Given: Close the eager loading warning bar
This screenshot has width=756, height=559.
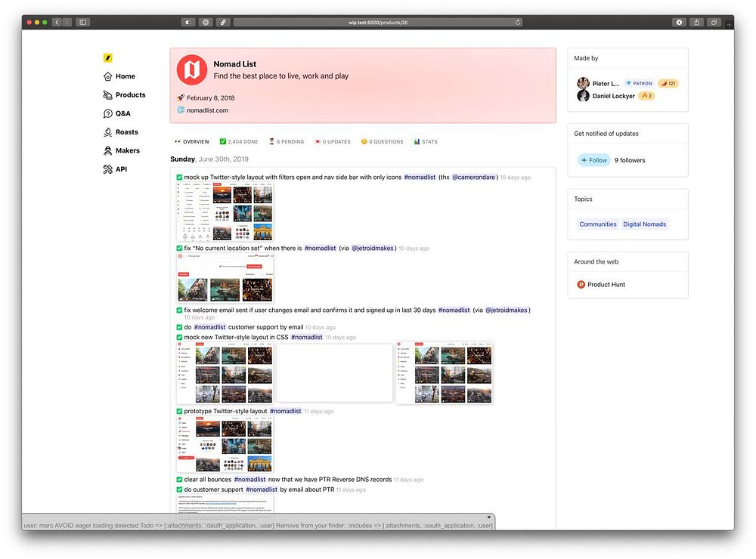Looking at the screenshot, I should tap(488, 517).
